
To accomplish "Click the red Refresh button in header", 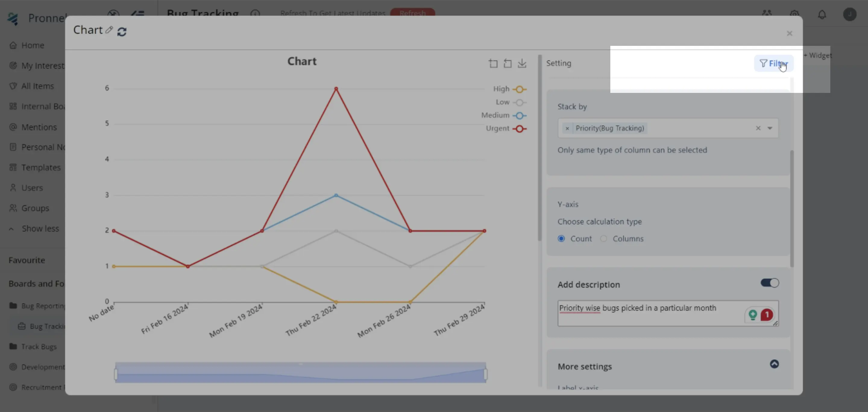I will pos(412,13).
